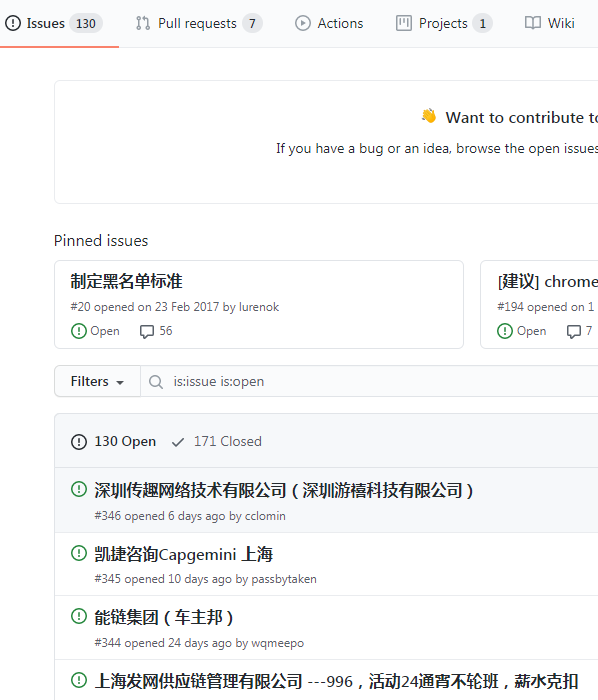
Task: Click the Open status icon on issue #194
Action: (505, 331)
